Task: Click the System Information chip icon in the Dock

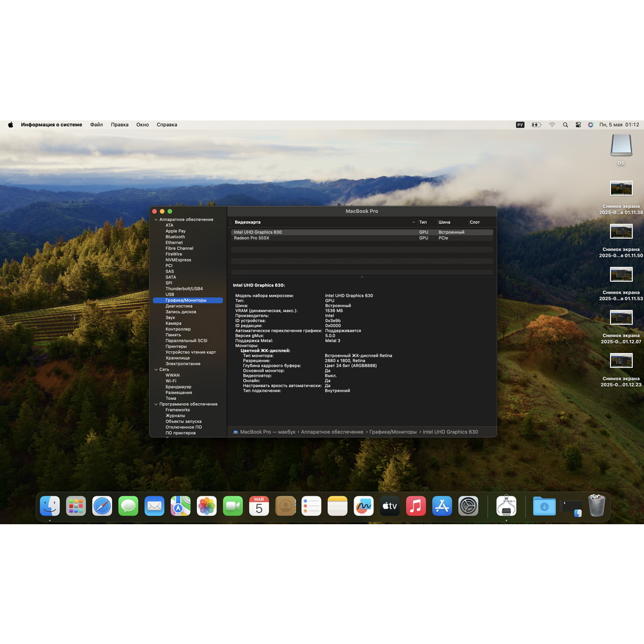Action: point(506,506)
